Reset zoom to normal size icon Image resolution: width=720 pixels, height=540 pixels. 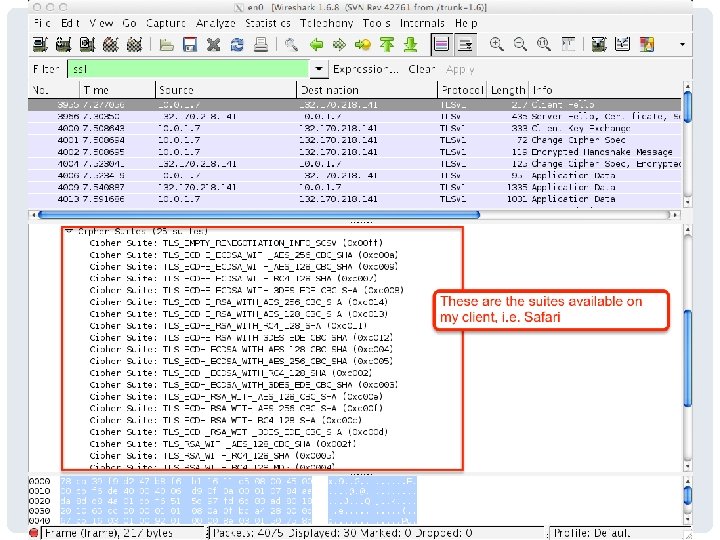pos(544,45)
